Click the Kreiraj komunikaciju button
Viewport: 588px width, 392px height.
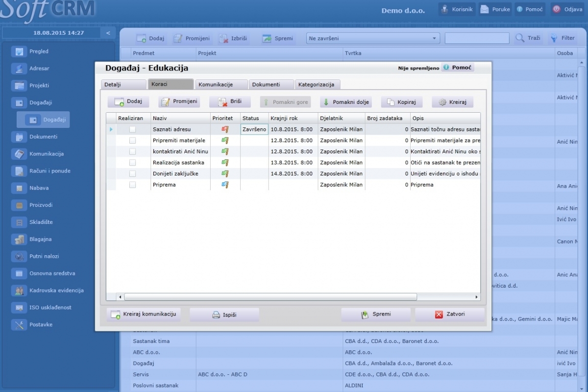(x=144, y=314)
